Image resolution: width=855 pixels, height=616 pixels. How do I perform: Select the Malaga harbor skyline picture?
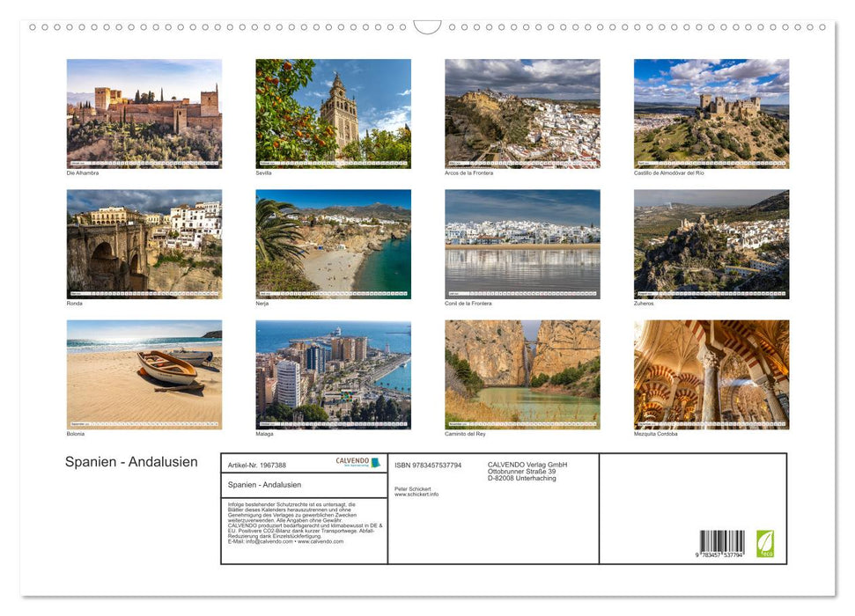click(x=334, y=374)
